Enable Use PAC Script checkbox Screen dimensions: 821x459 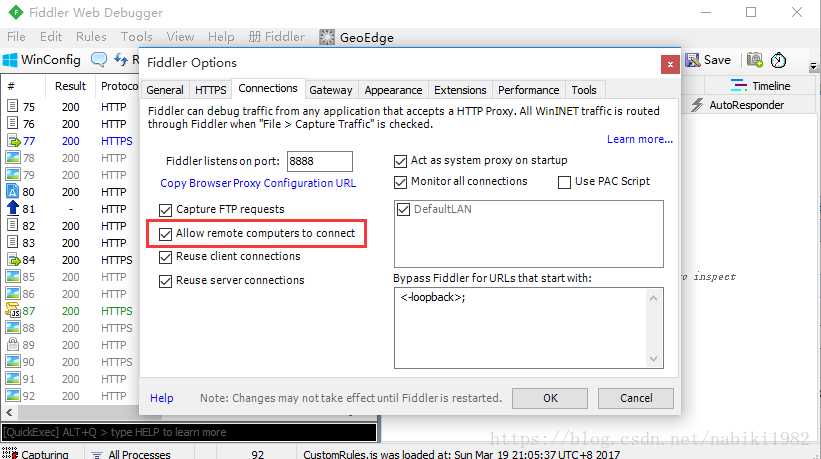[564, 182]
